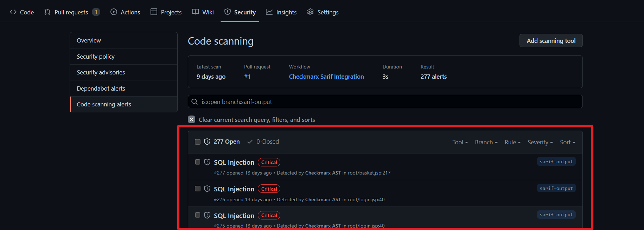Click the Security shield icon in nav
The image size is (644, 230).
(228, 12)
